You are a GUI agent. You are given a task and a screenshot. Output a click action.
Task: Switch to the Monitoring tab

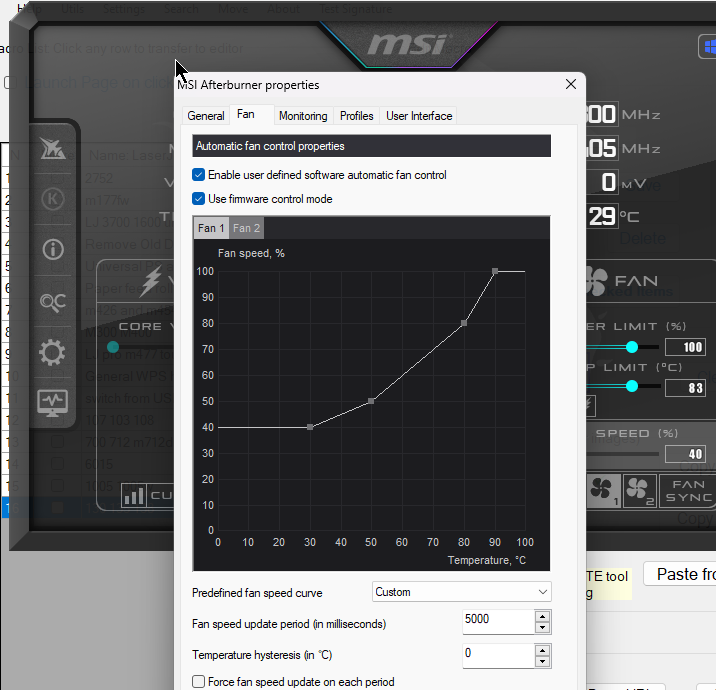tap(303, 116)
